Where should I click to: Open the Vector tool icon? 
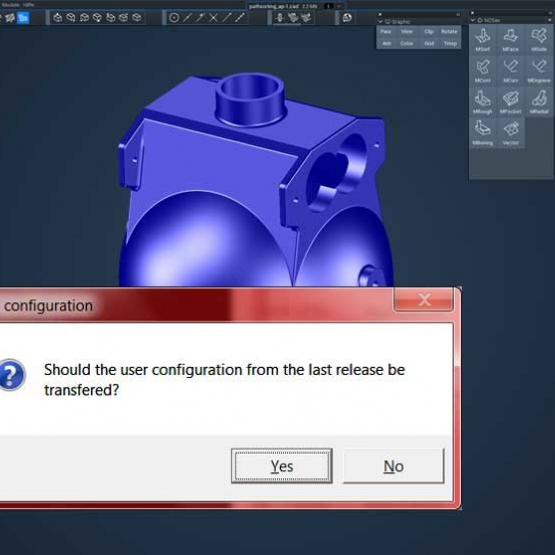click(510, 133)
